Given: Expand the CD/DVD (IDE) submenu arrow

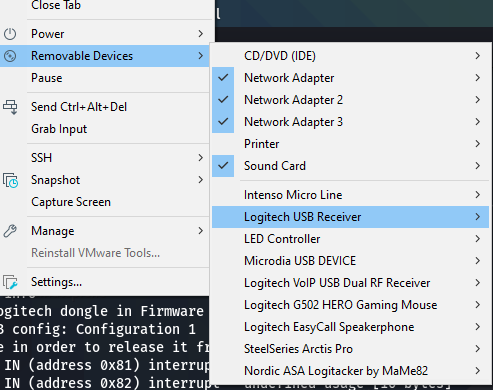Looking at the screenshot, I should tap(478, 56).
